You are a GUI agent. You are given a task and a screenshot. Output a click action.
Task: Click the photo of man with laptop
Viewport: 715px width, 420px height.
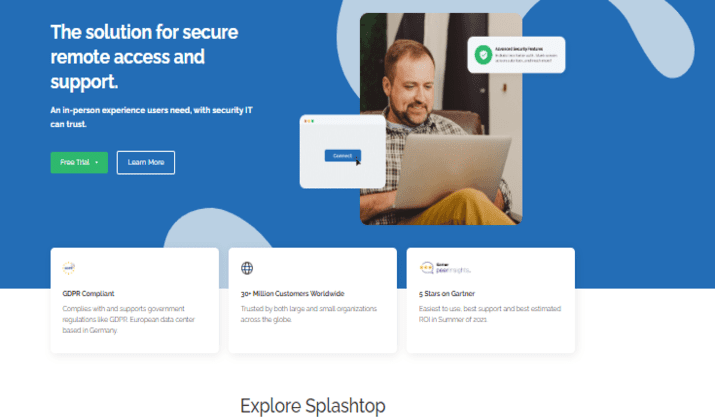(441, 119)
